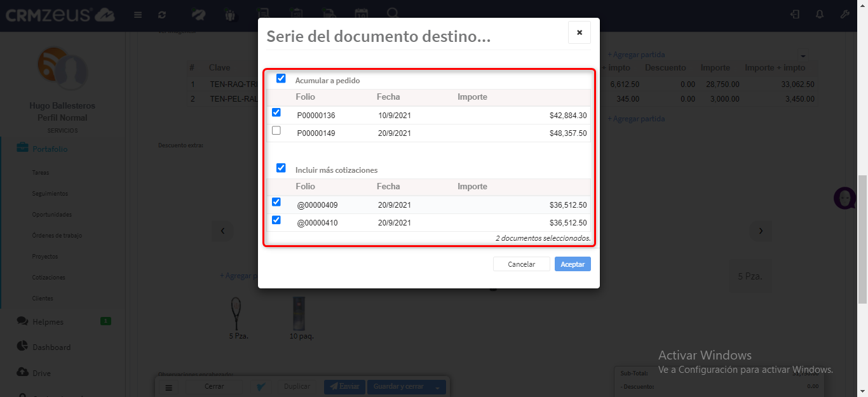Click the page vertical scrollbar
Image resolution: width=868 pixels, height=397 pixels.
pos(862,241)
